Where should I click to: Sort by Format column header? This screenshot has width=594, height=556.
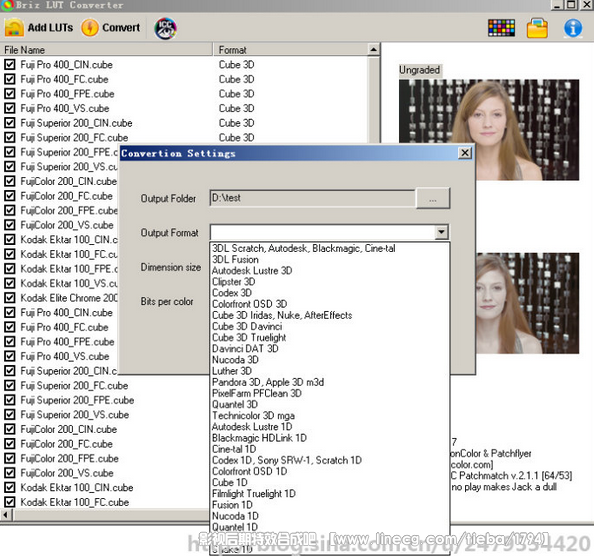coord(290,50)
